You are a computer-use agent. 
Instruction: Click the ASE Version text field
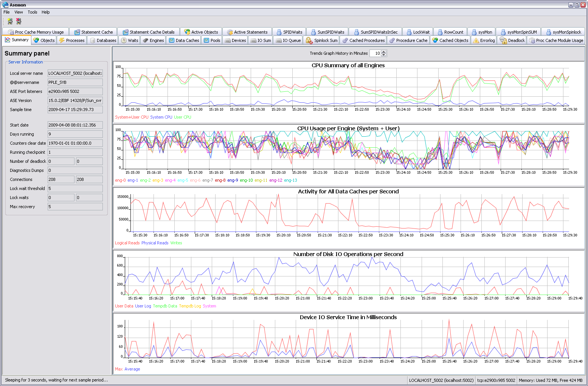[75, 100]
